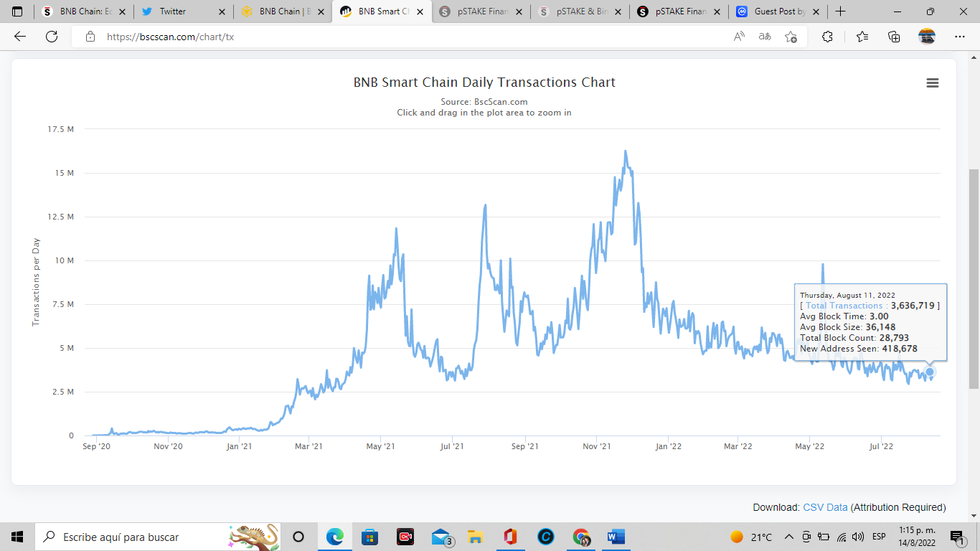Open the Read aloud option

click(x=739, y=37)
